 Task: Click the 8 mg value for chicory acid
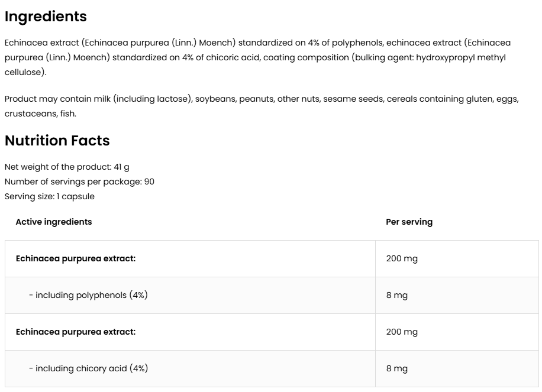point(397,368)
